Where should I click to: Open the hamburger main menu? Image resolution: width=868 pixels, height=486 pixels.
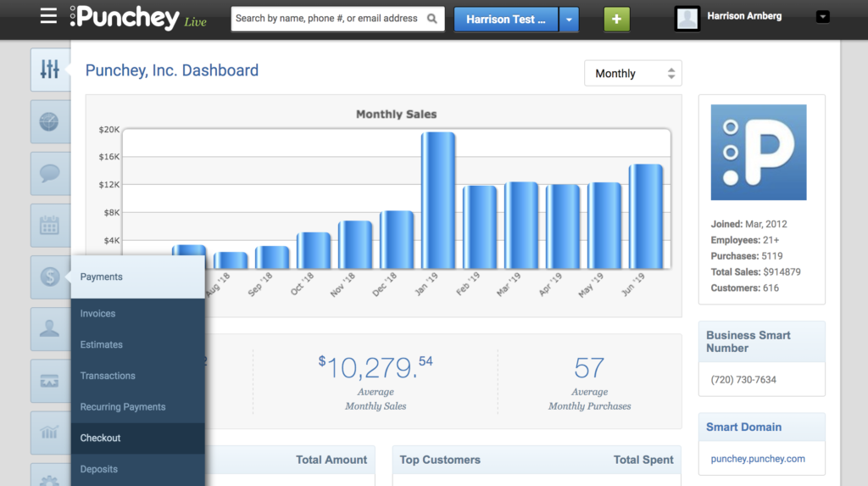click(48, 16)
